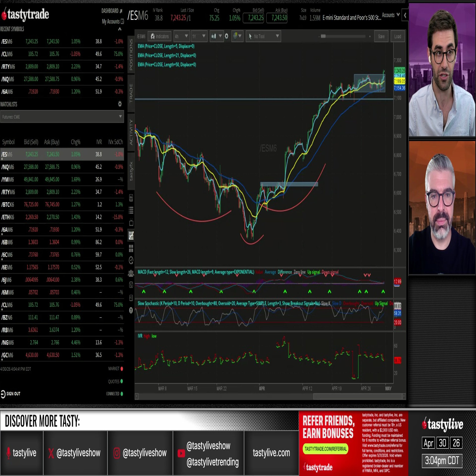Click the Bid (Sell) 7,243.25 button
This screenshot has width=476, height=476.
(254, 18)
